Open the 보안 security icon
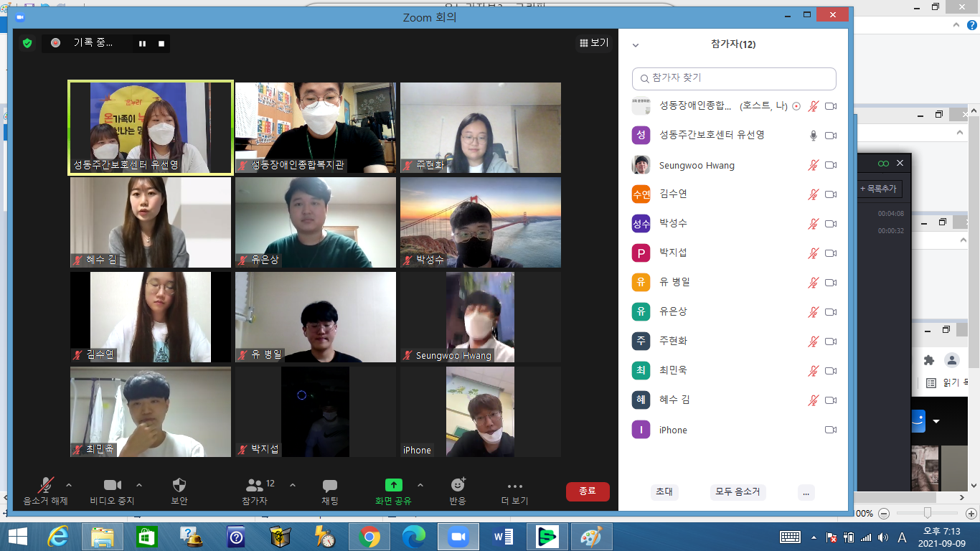Image resolution: width=980 pixels, height=551 pixels. tap(179, 485)
